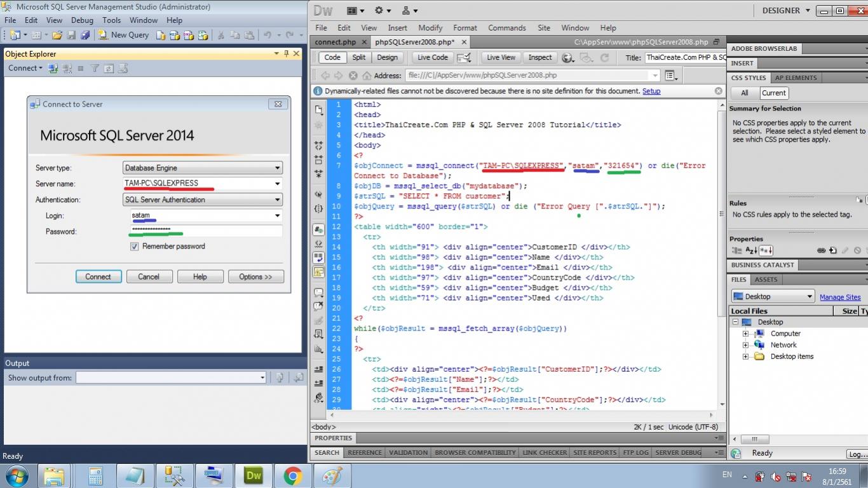Open SSMS Debug menu
This screenshot has height=488, width=868.
click(82, 20)
